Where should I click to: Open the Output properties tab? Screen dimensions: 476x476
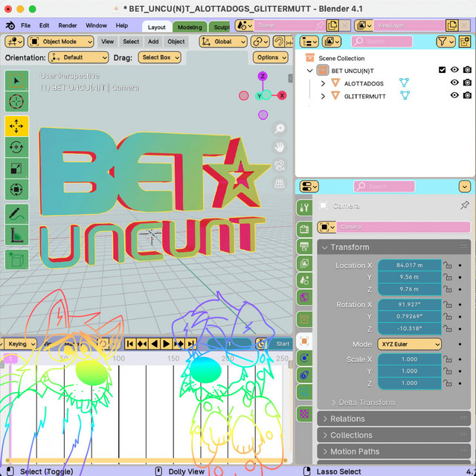[x=304, y=246]
